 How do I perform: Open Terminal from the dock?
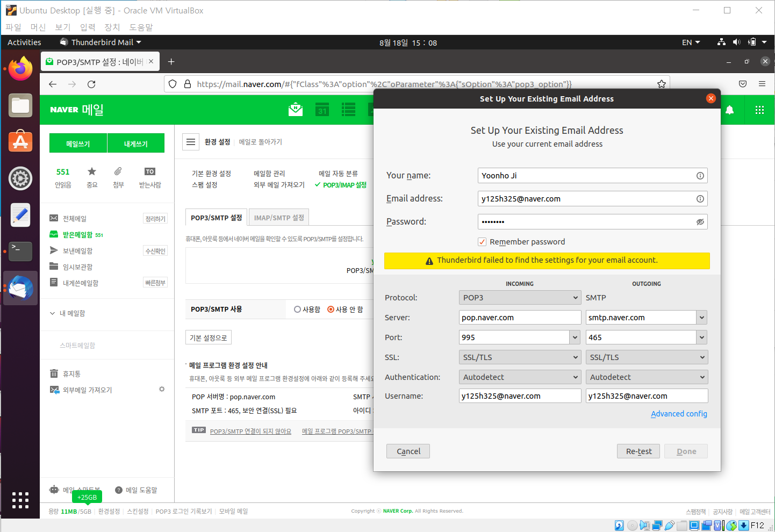tap(20, 251)
